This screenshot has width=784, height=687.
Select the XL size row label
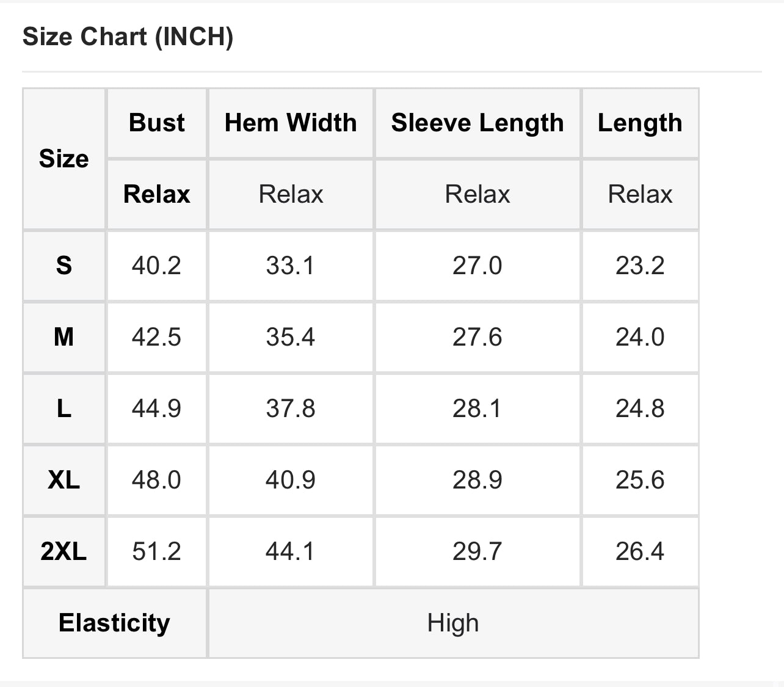(64, 480)
